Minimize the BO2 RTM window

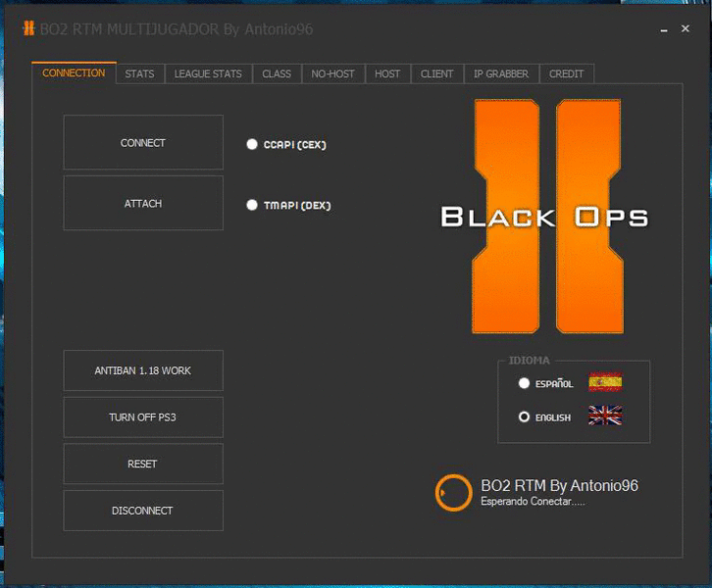[x=664, y=29]
